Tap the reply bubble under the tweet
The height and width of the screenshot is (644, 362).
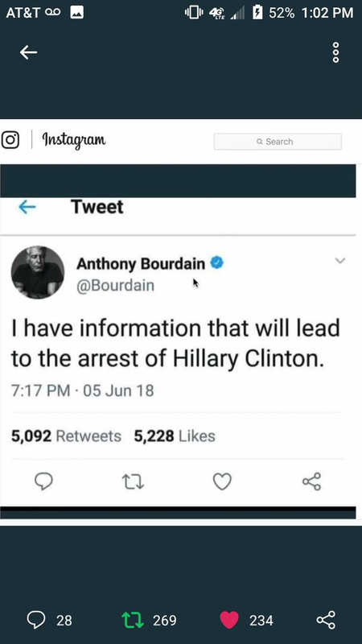[43, 481]
